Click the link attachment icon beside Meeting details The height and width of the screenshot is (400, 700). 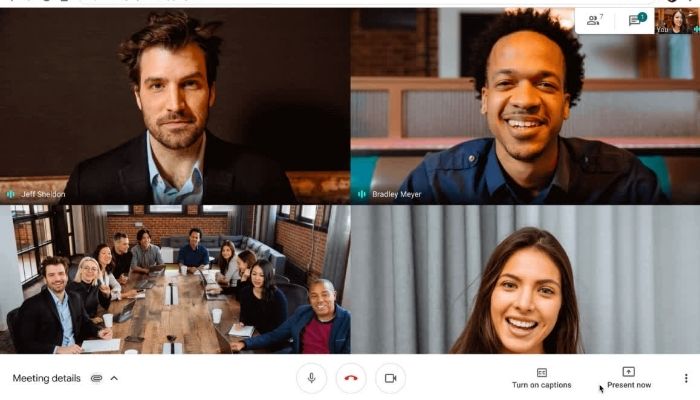96,378
